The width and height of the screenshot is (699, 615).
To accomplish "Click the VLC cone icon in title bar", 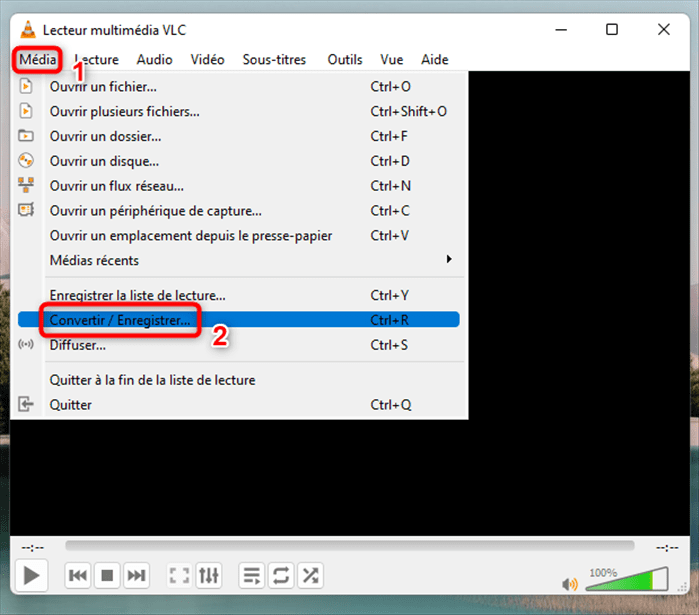I will (x=28, y=29).
